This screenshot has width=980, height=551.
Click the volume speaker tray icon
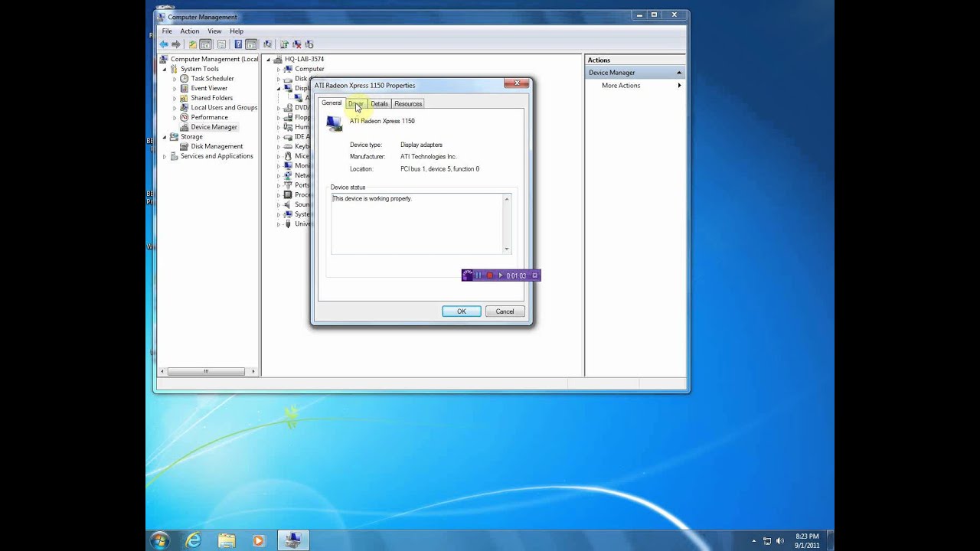[x=781, y=541]
